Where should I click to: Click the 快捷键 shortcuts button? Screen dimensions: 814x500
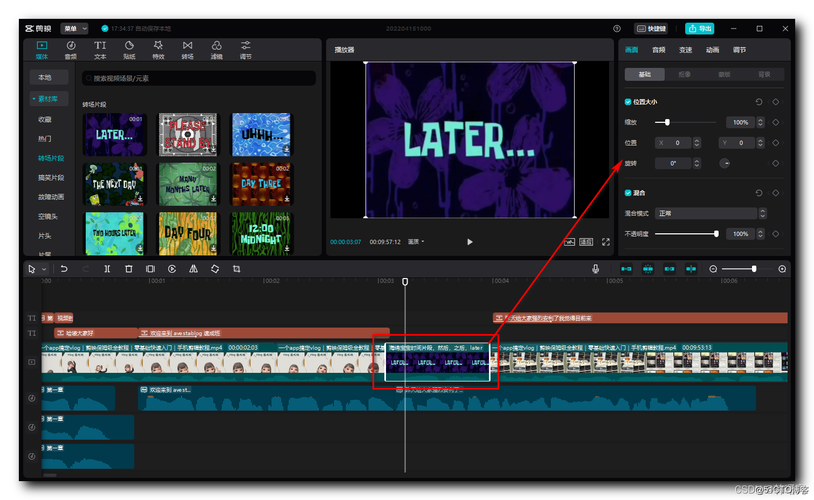coord(651,29)
